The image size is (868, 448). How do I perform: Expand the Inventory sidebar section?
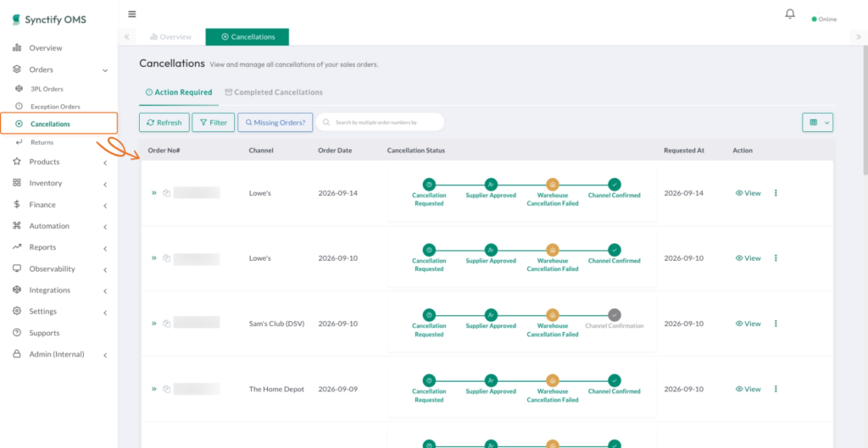(x=105, y=184)
